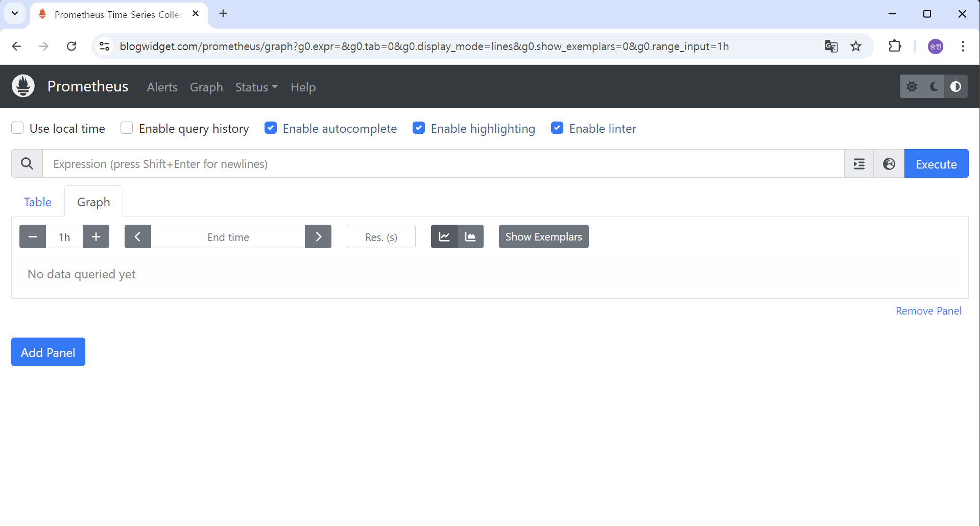Open Help in navigation bar
The height and width of the screenshot is (526, 980).
point(303,87)
